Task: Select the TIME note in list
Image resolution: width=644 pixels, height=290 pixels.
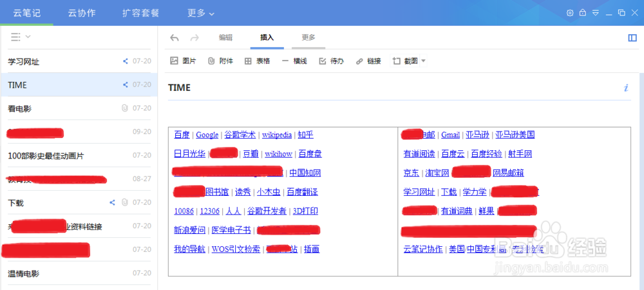Action: pos(79,84)
